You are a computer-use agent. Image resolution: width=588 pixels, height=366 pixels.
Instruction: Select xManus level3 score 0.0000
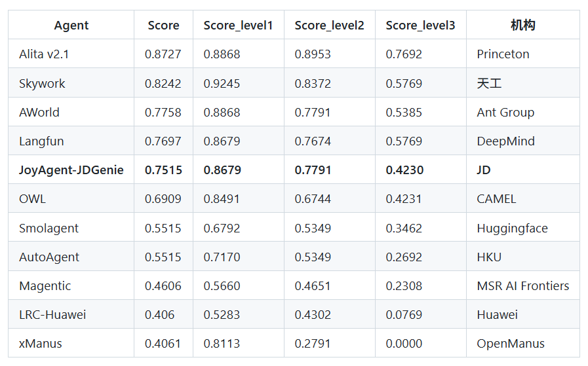(x=421, y=343)
